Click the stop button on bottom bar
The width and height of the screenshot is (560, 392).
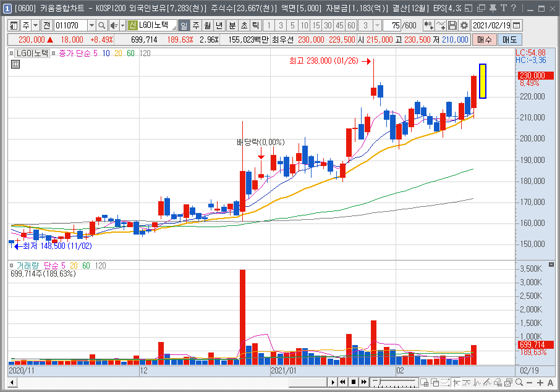point(353,382)
